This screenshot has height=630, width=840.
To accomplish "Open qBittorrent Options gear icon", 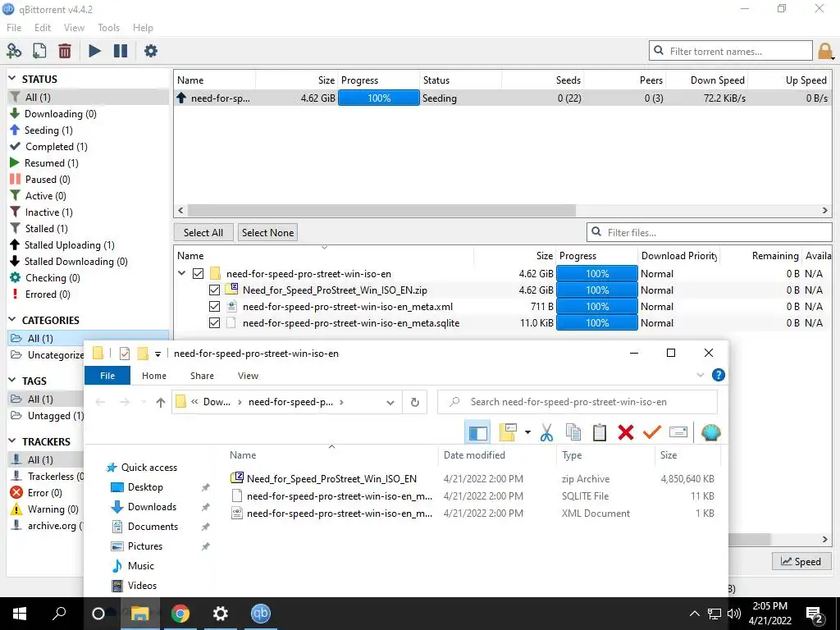I will point(151,51).
